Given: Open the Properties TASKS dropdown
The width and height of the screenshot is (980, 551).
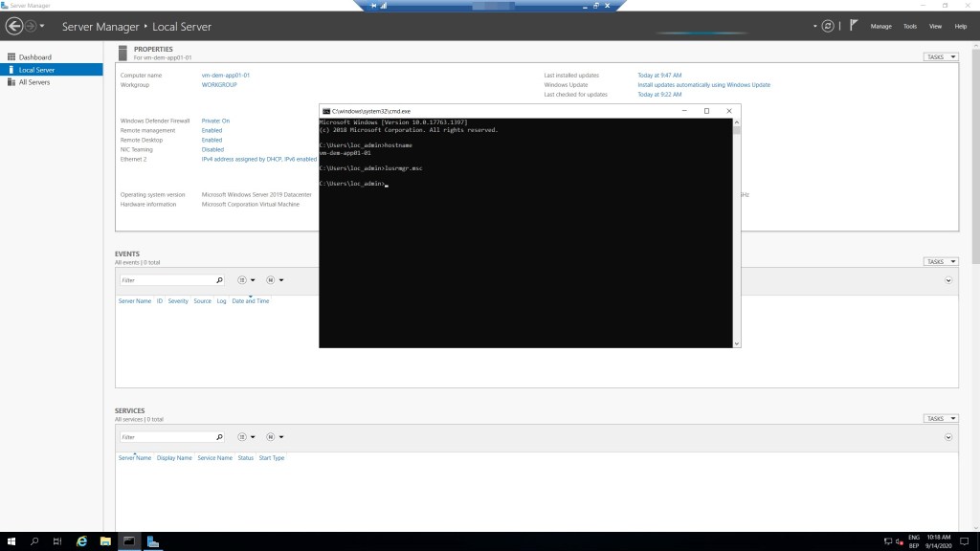Looking at the screenshot, I should pyautogui.click(x=940, y=57).
